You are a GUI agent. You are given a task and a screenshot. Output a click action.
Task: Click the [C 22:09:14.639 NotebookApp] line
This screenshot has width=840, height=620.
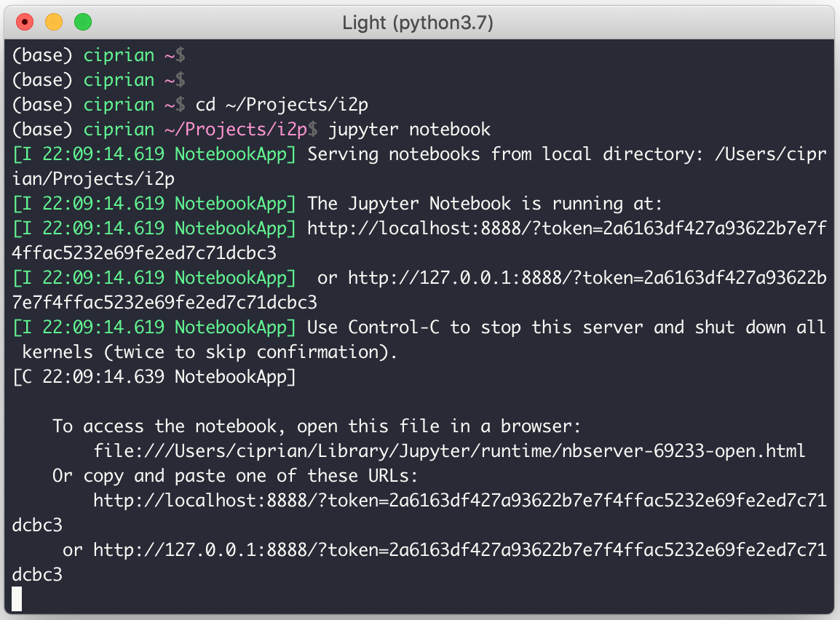point(153,376)
